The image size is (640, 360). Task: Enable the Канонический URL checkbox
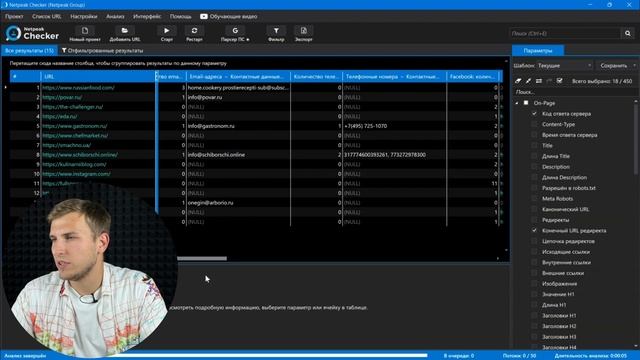[x=534, y=209]
